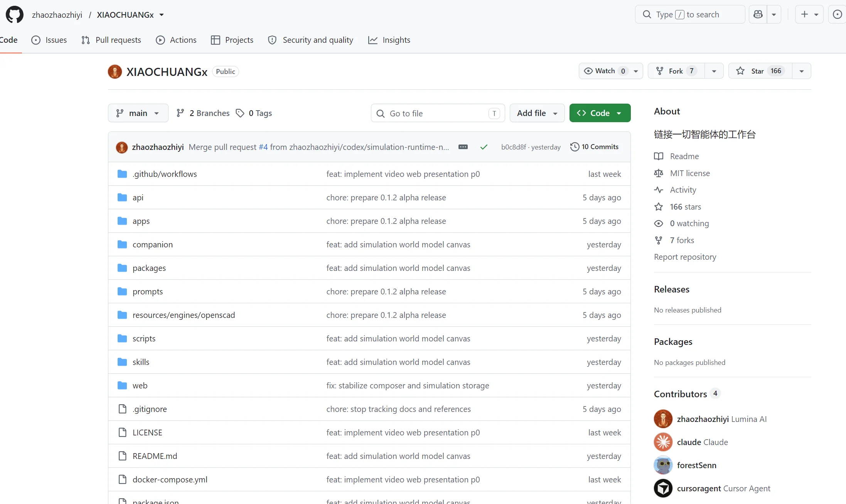The height and width of the screenshot is (504, 846).
Task: Expand the green Code dropdown
Action: [600, 113]
